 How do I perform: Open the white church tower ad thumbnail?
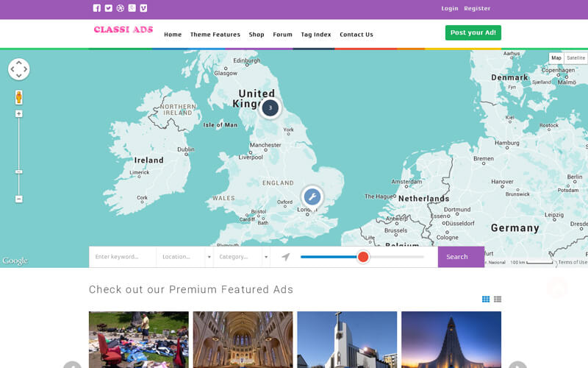tap(347, 339)
